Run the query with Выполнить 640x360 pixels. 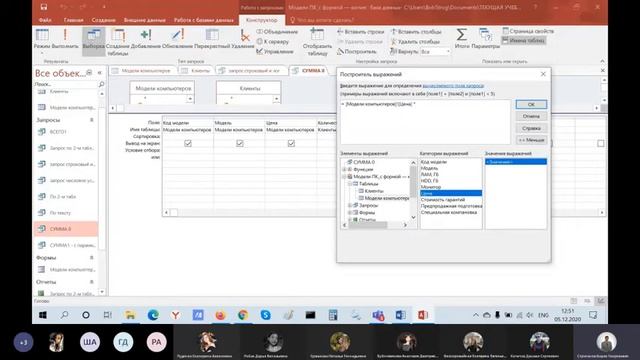point(65,39)
